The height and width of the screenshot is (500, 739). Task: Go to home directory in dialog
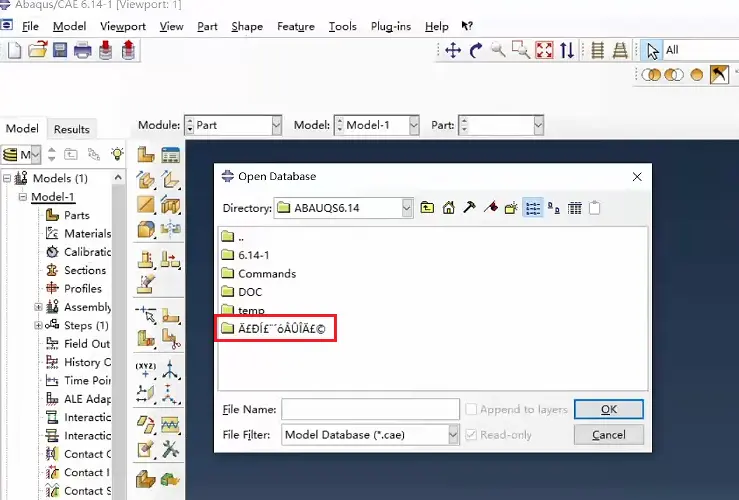[449, 208]
